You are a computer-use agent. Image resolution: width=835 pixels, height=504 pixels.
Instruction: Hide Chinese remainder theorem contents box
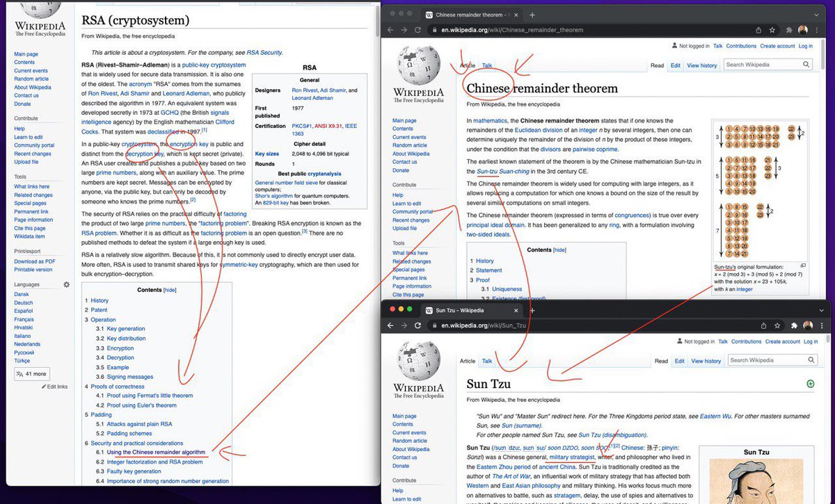pyautogui.click(x=559, y=250)
